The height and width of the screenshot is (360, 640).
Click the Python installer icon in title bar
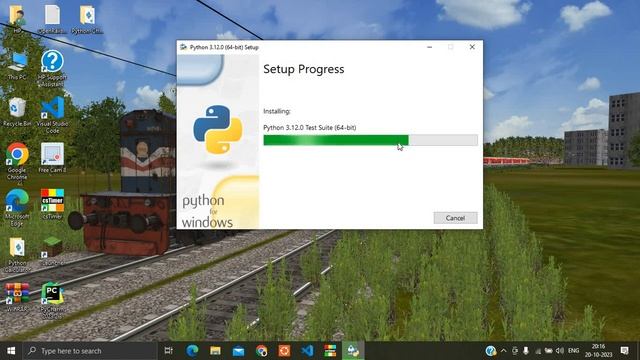[x=184, y=47]
